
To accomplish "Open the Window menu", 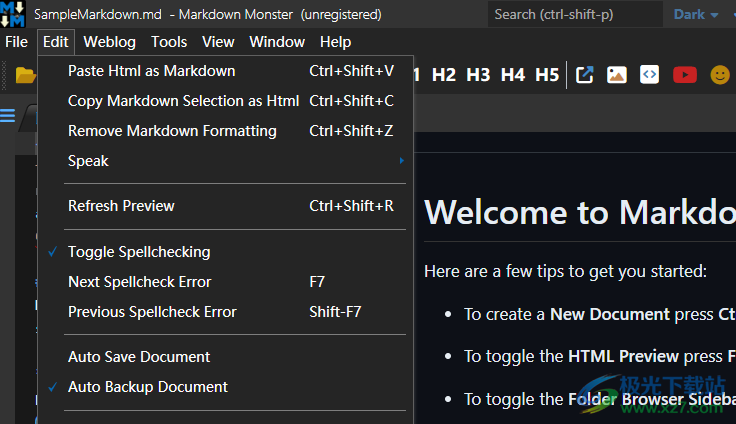I will pos(277,42).
